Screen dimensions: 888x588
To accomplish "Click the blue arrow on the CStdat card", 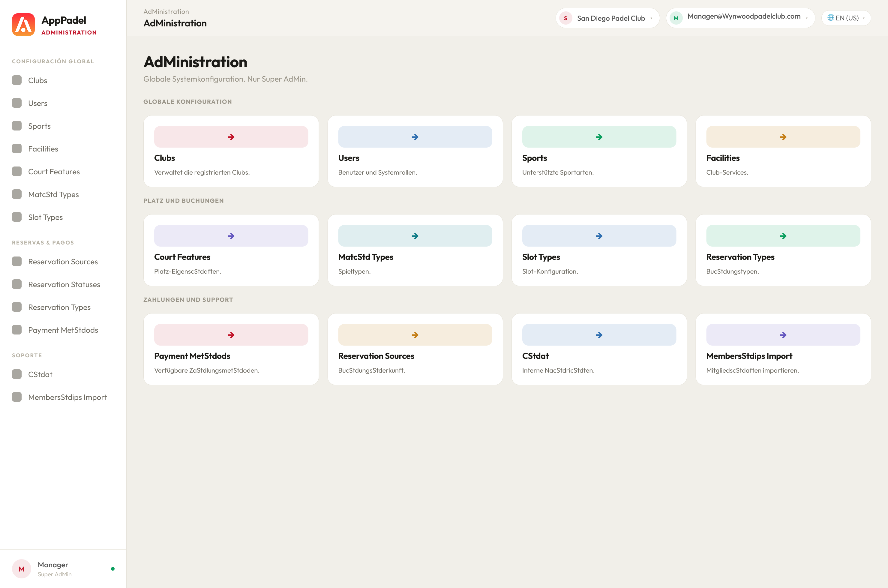I will click(599, 335).
